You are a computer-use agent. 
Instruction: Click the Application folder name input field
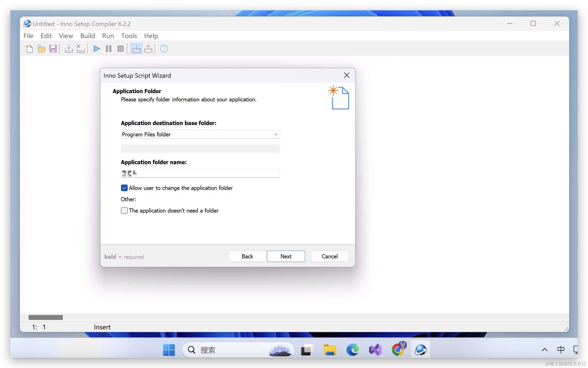coord(200,173)
